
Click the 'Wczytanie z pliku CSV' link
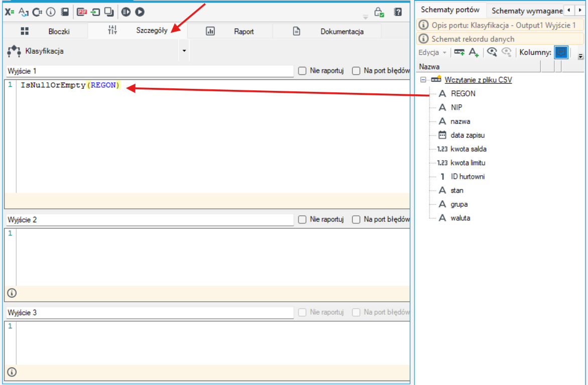[478, 80]
